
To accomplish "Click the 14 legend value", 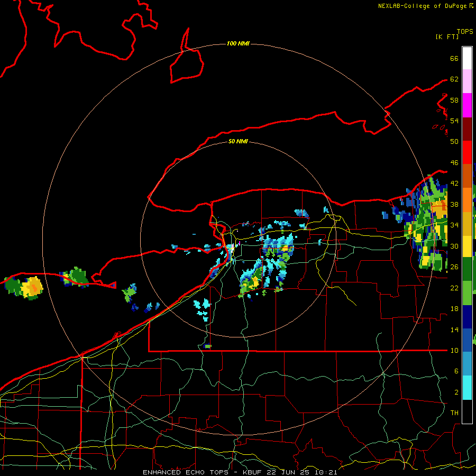I will 454,329.
